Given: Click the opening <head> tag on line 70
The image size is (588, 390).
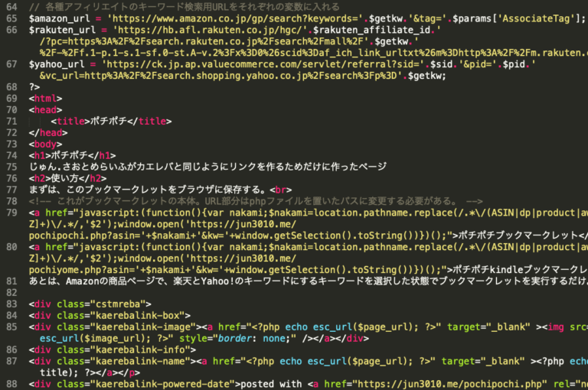Looking at the screenshot, I should (x=45, y=110).
